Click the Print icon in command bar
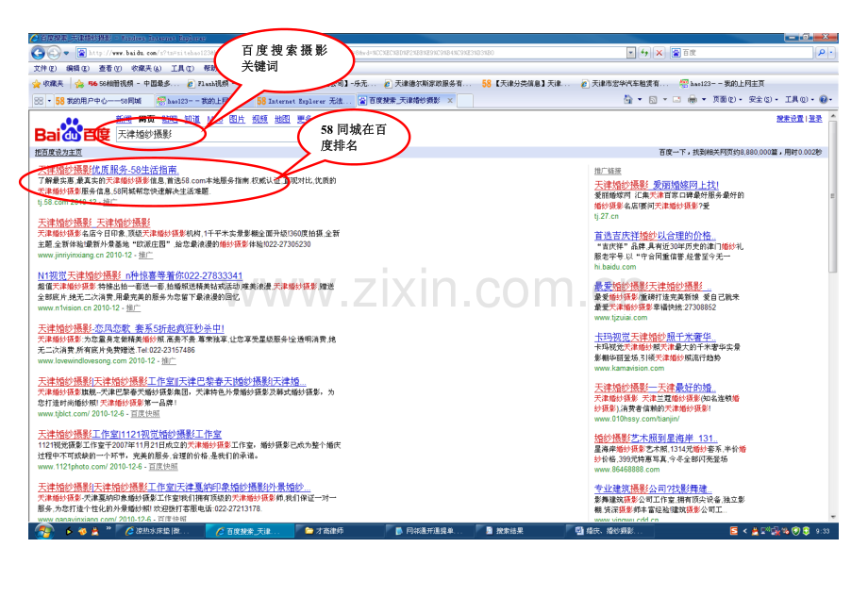Viewport: 868px width, 614px height. tap(692, 100)
